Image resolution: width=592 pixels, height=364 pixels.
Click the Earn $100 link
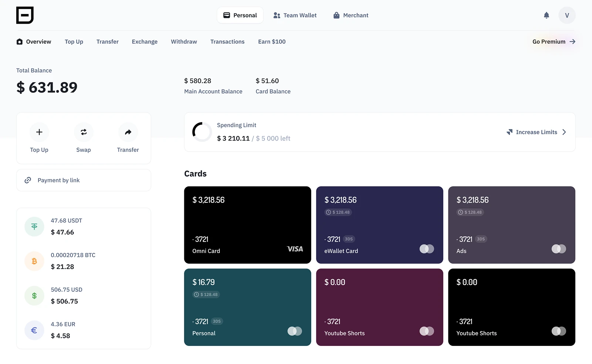(272, 41)
